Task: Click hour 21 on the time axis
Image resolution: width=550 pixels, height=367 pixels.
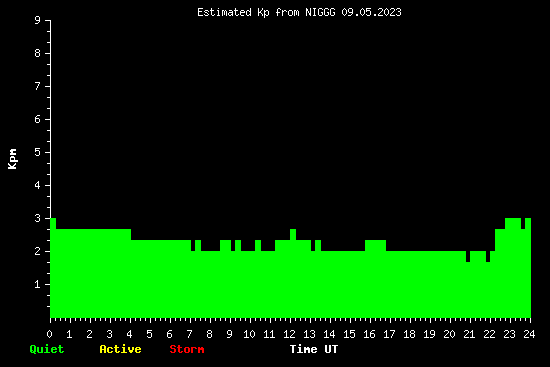Action: coord(469,334)
